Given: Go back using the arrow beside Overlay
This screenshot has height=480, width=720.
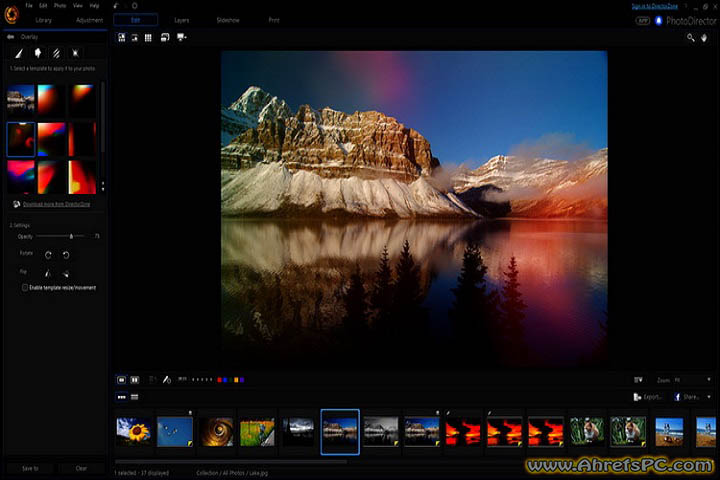Looking at the screenshot, I should (10, 37).
